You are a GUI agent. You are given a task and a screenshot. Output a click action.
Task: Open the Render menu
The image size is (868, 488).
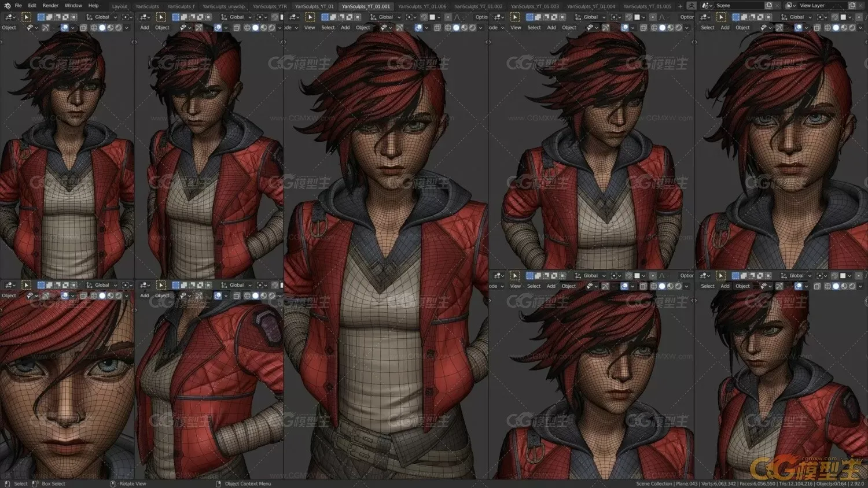tap(50, 5)
